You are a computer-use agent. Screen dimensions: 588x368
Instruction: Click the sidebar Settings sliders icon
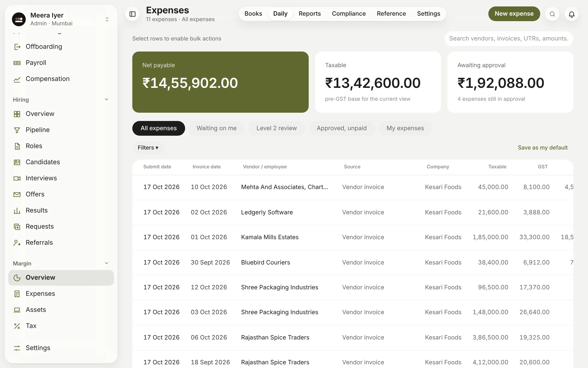point(17,348)
